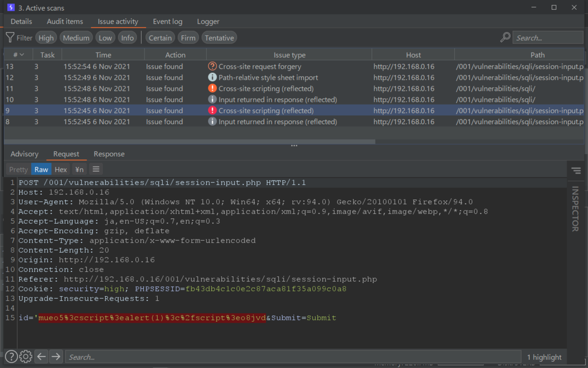Viewport: 588px width, 368px height.
Task: Open the Event log tab
Action: [168, 22]
